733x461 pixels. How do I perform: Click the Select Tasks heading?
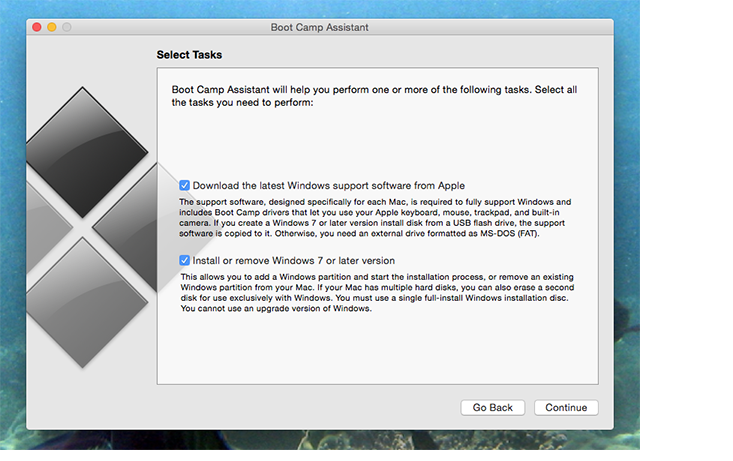point(189,55)
